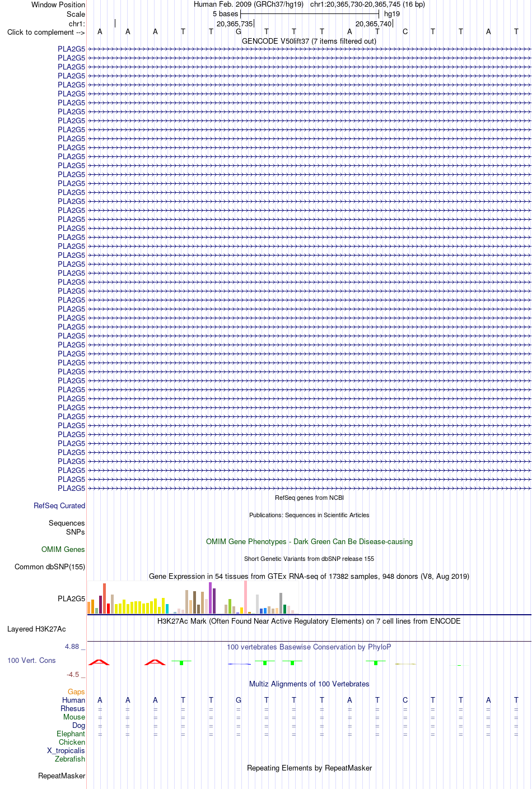Click the gray bar in the GTEx chart
This screenshot has height=789, width=532.
pos(281,604)
